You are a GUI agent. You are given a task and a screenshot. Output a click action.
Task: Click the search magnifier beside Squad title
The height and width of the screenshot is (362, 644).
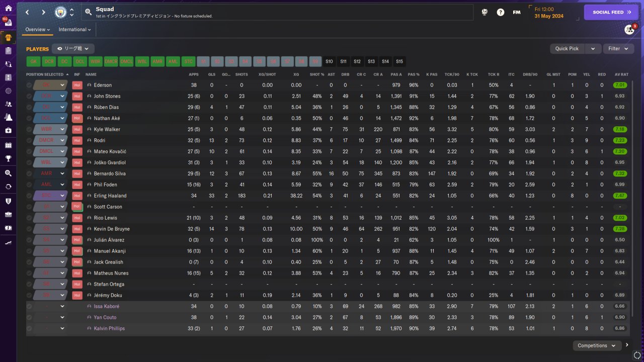pyautogui.click(x=88, y=12)
